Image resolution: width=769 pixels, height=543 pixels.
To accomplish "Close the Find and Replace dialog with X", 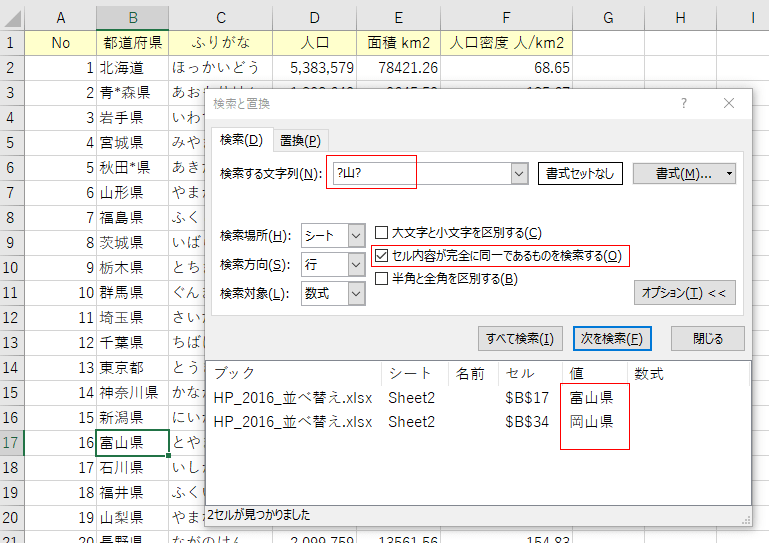I will click(729, 103).
